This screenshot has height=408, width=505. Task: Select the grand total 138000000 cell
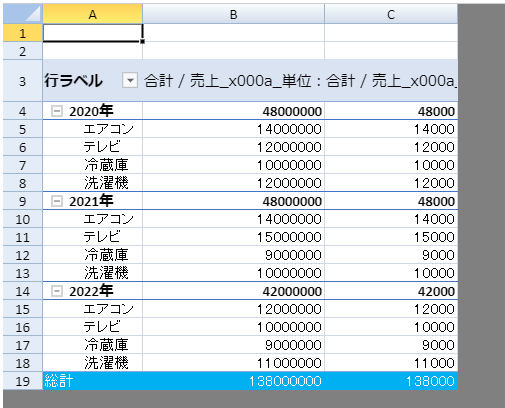pyautogui.click(x=233, y=381)
